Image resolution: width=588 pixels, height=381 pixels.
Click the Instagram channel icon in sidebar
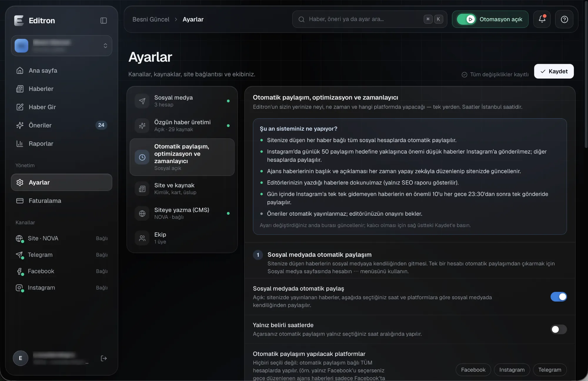[19, 288]
